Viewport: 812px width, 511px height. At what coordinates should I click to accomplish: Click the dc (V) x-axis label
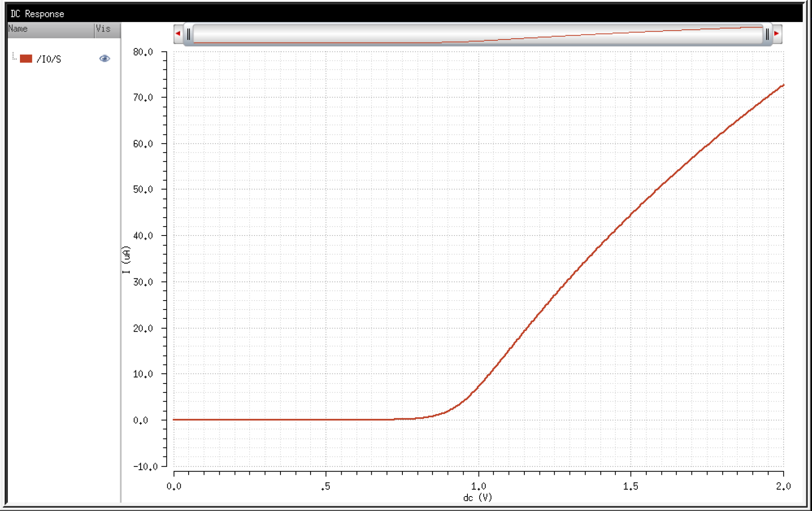(x=478, y=497)
